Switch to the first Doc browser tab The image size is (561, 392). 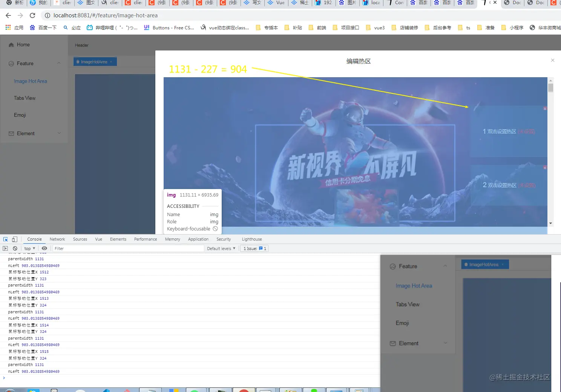coord(513,3)
